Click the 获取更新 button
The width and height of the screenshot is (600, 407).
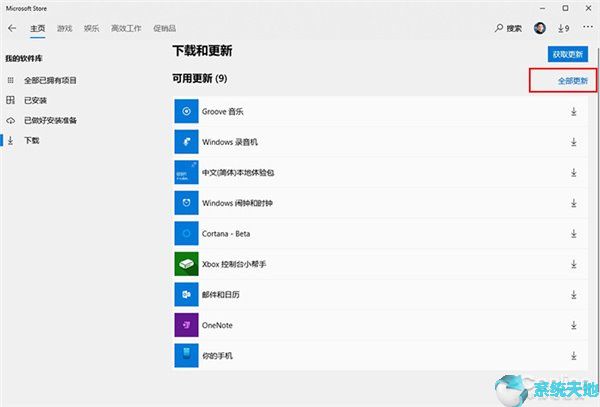[567, 54]
